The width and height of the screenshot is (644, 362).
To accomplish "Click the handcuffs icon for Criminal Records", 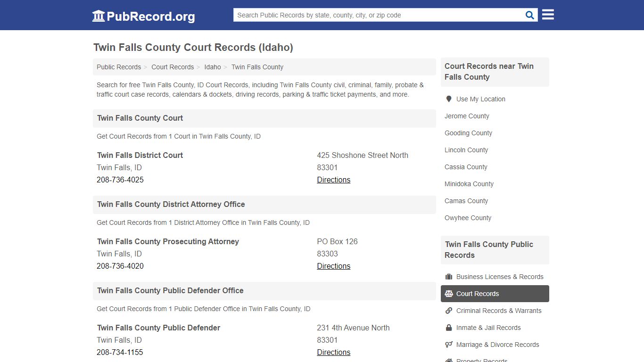I will pyautogui.click(x=449, y=311).
